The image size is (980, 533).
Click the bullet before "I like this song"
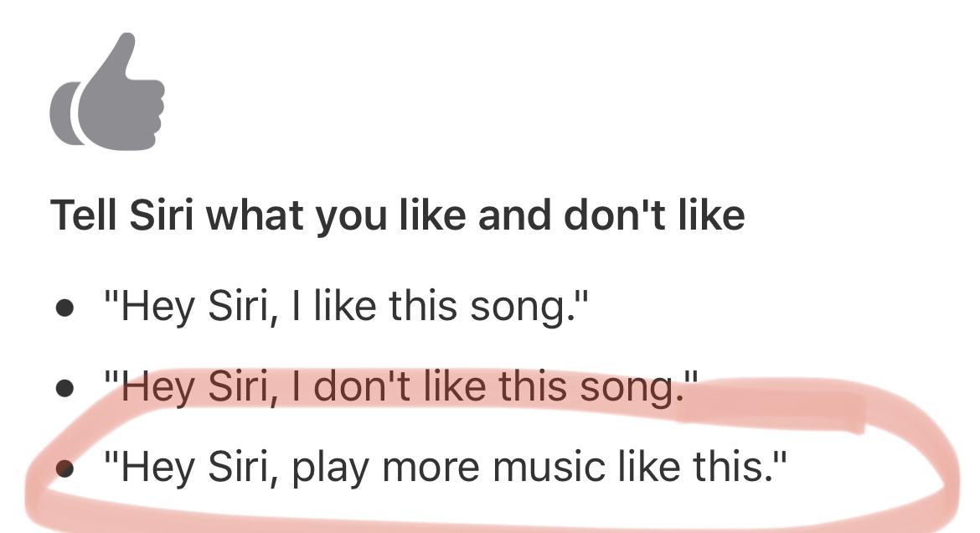pos(64,307)
